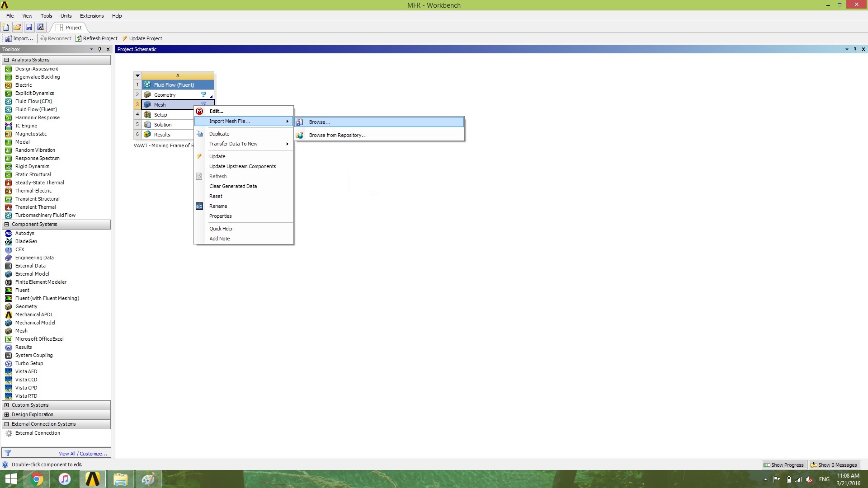Viewport: 868px width, 488px height.
Task: Click the ENG language indicator
Action: click(824, 479)
